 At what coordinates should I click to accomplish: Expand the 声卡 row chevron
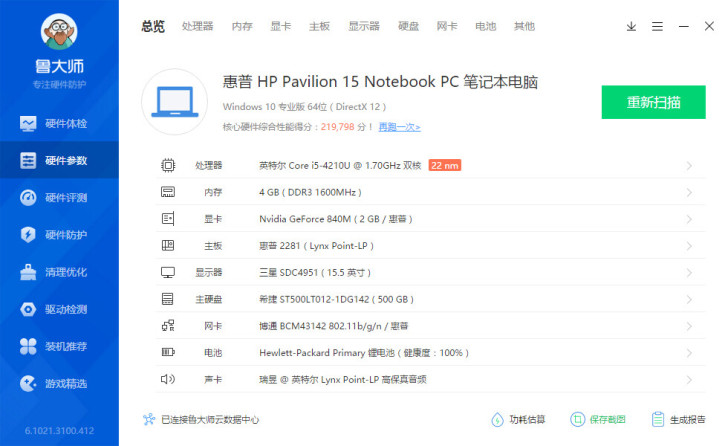pyautogui.click(x=689, y=380)
